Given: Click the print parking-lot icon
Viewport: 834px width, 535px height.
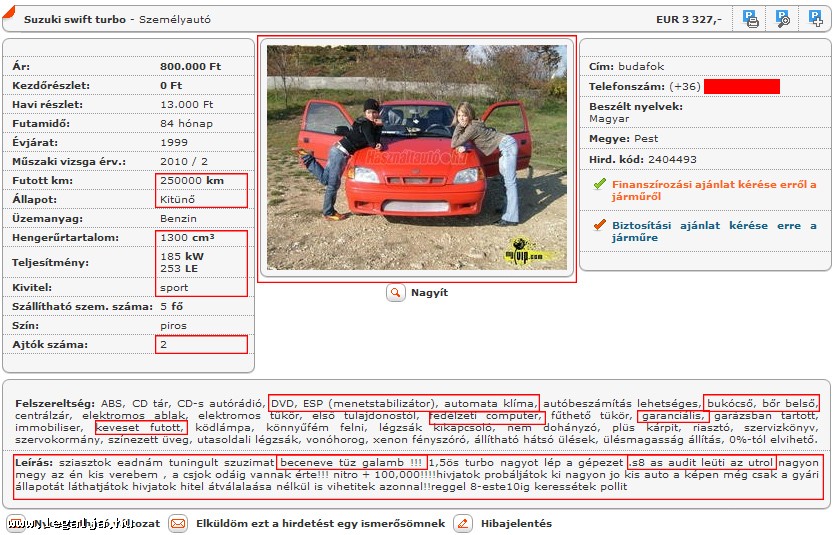Looking at the screenshot, I should (750, 19).
